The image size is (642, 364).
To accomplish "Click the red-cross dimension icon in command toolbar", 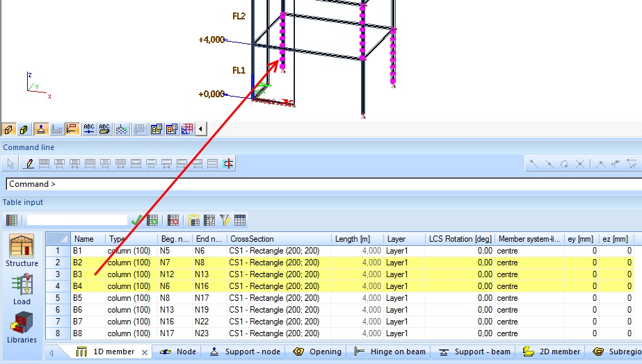I will (x=229, y=164).
